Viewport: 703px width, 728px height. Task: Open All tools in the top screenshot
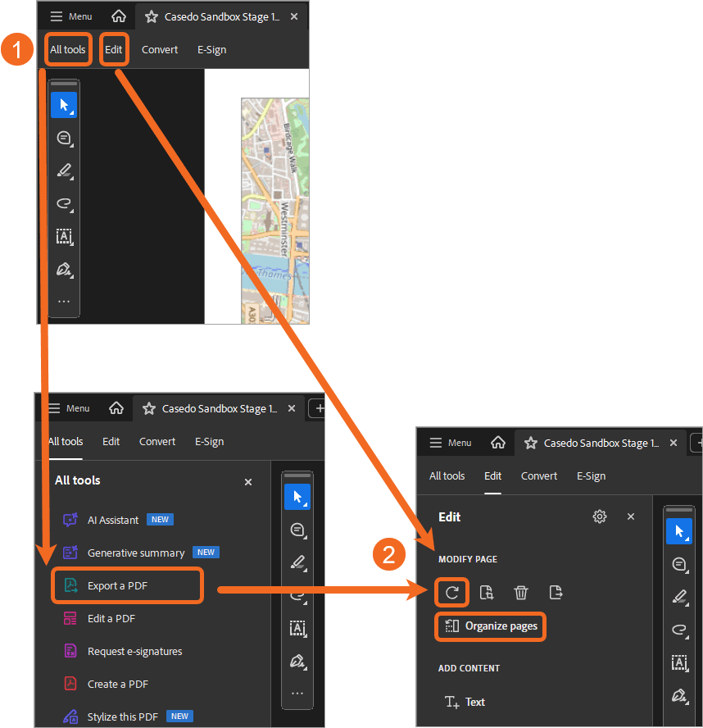coord(68,49)
